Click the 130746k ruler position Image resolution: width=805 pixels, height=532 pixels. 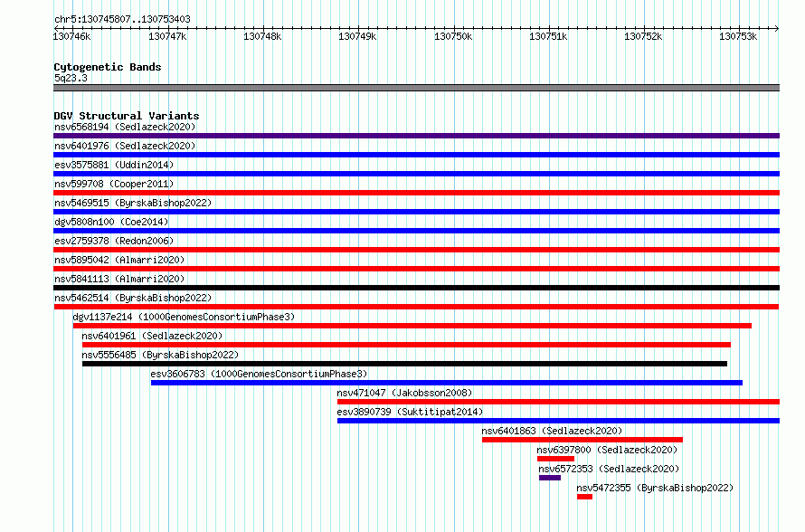(x=71, y=36)
